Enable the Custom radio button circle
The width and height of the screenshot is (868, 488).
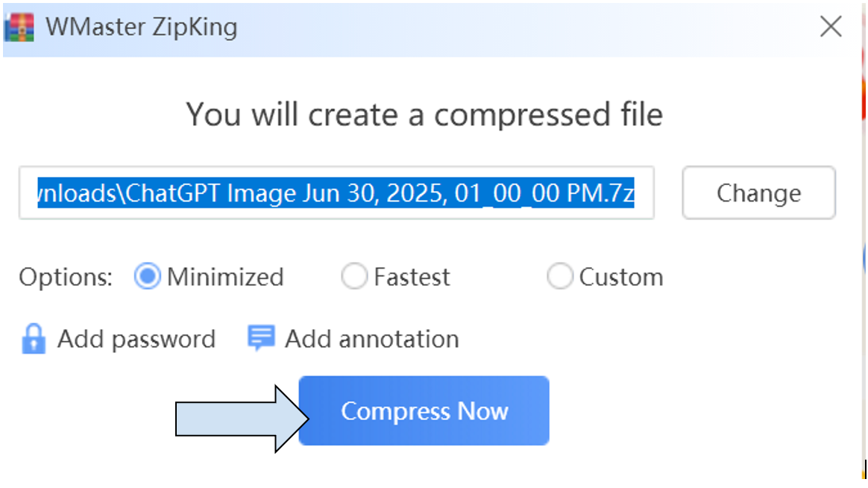click(559, 278)
